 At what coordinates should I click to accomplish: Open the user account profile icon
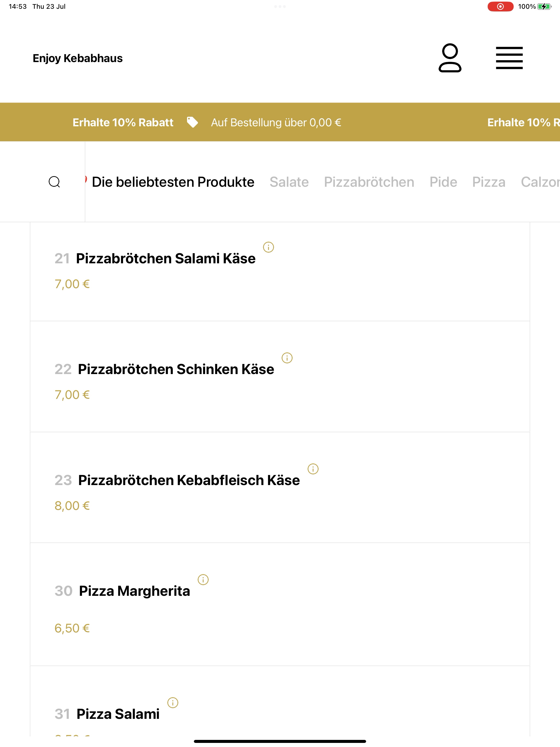(450, 58)
